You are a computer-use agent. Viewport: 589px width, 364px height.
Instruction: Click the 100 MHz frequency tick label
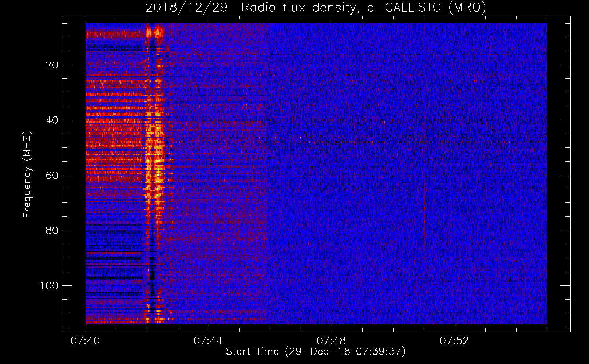pyautogui.click(x=49, y=286)
